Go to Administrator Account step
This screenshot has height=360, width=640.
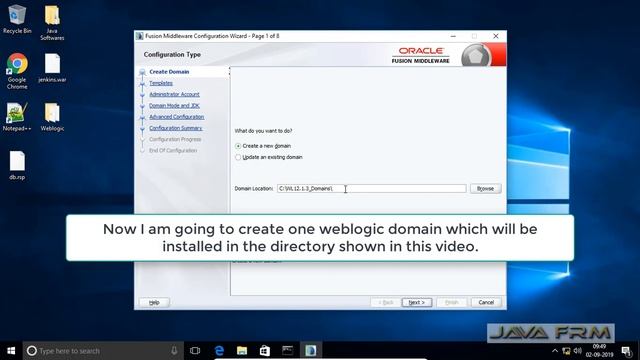pos(174,94)
